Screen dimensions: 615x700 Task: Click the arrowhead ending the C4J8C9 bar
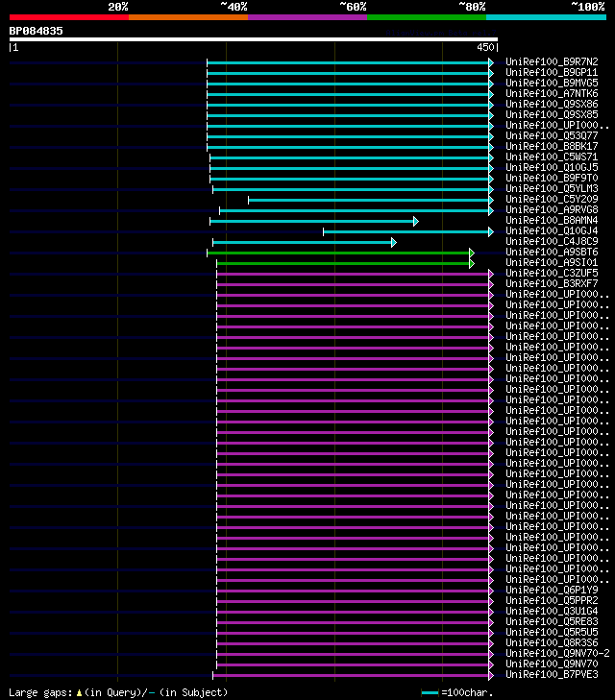click(x=394, y=242)
